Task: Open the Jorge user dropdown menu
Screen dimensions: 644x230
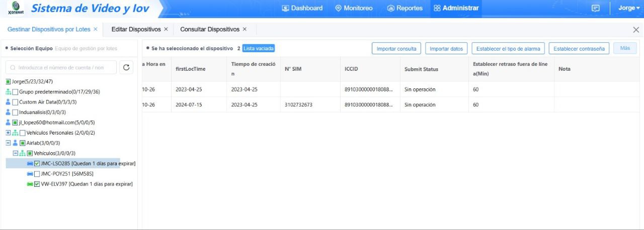Action: 629,8
